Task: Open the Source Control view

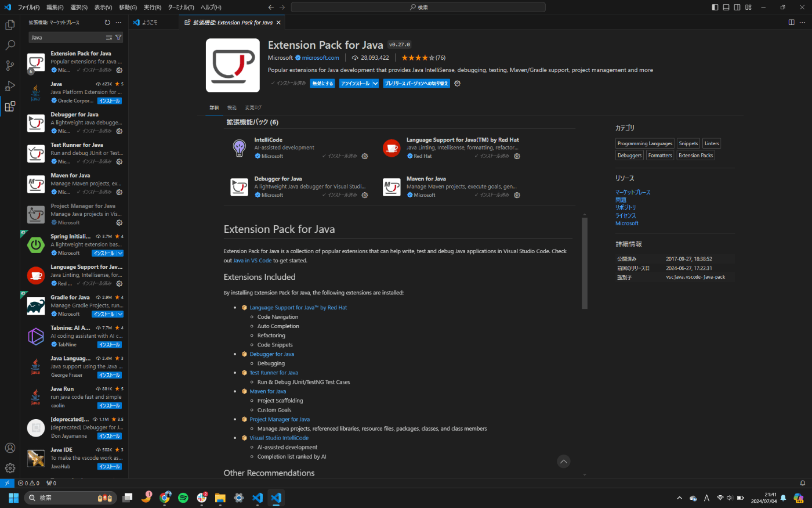Action: coord(10,66)
